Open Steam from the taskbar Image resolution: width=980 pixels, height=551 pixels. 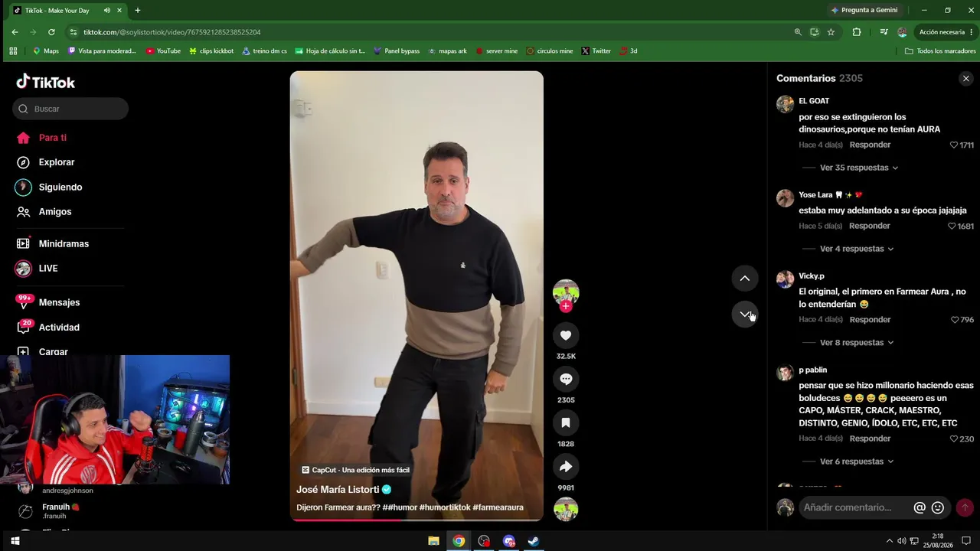click(x=534, y=541)
